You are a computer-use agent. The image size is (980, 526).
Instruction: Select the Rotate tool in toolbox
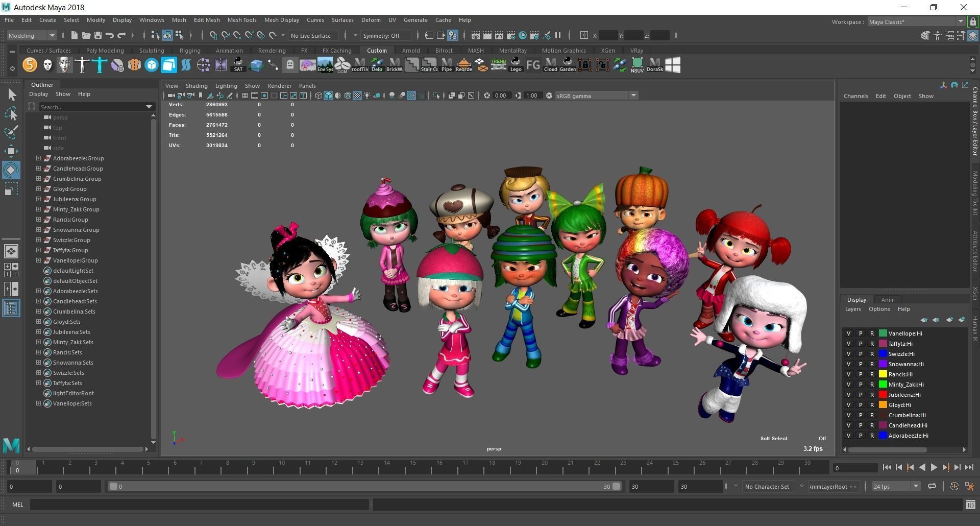pyautogui.click(x=11, y=170)
